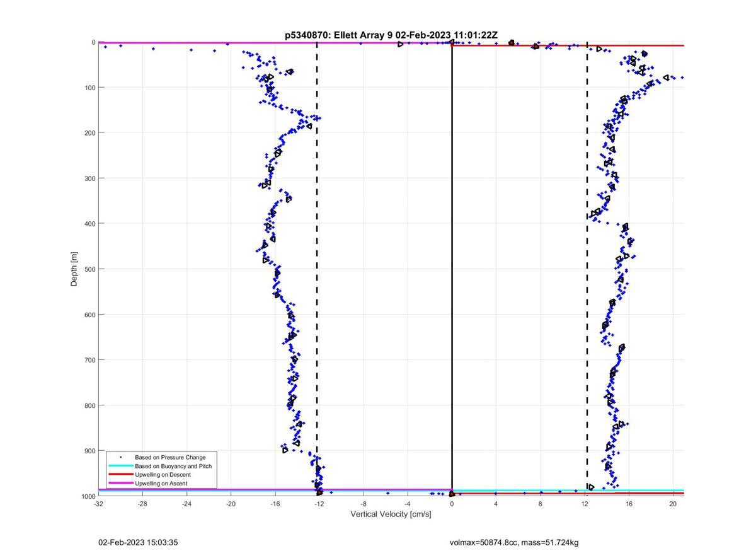
Task: Click the y-axis tick label 1000
Action: 88,496
